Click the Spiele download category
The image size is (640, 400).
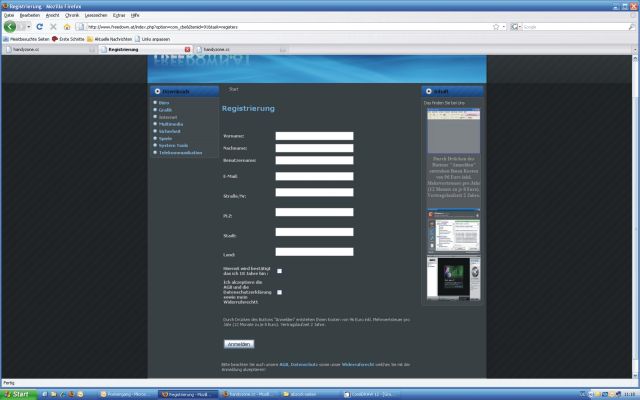click(165, 138)
